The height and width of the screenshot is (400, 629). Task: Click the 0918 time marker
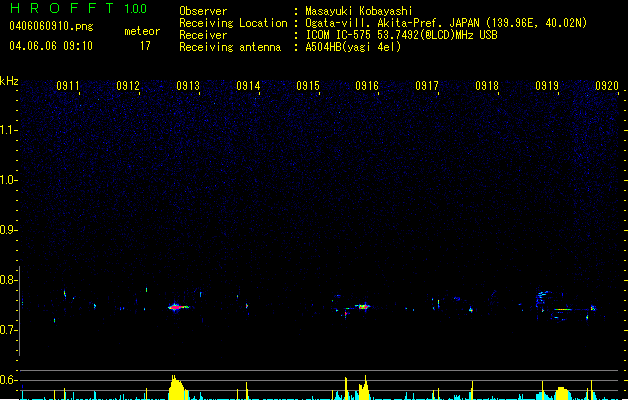coord(487,86)
